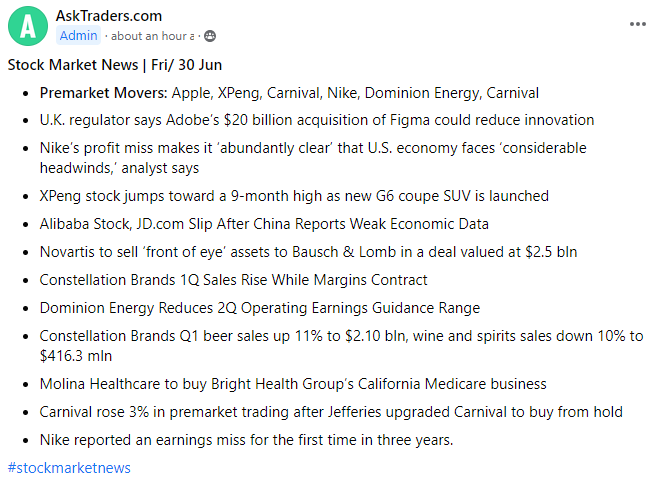The height and width of the screenshot is (501, 669).
Task: Open the 'about an hour' timestamp link
Action: tap(152, 36)
